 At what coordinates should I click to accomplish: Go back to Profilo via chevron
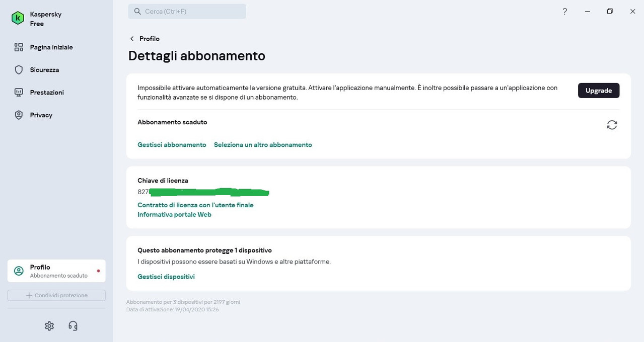click(132, 39)
